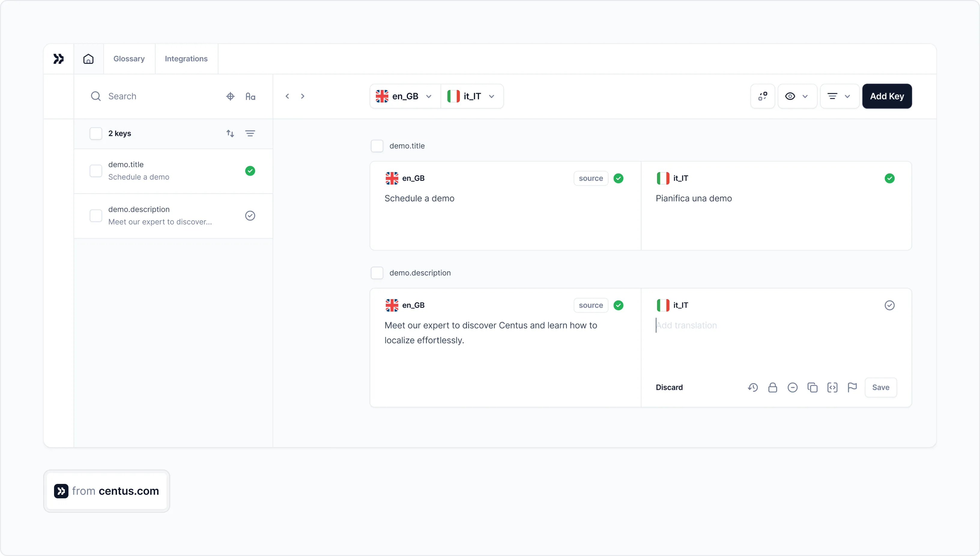980x556 pixels.
Task: Select the demo.description key checkbox
Action: pyautogui.click(x=96, y=215)
